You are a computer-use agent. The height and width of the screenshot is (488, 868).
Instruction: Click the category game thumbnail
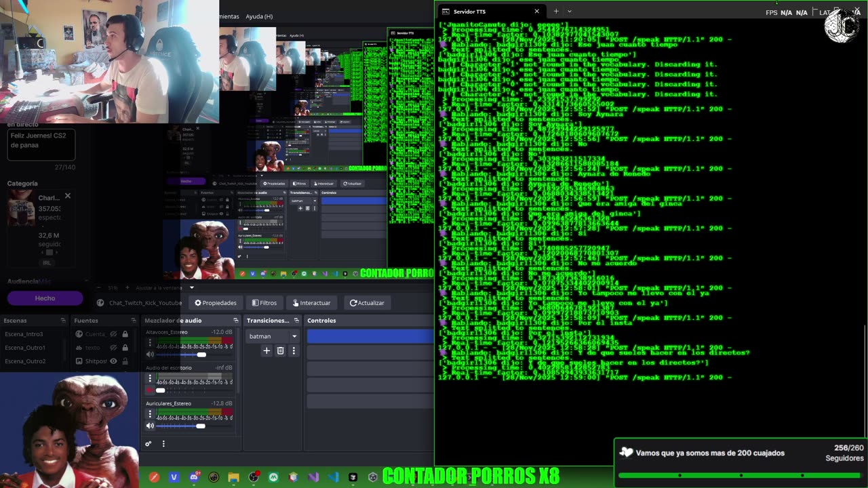point(21,209)
